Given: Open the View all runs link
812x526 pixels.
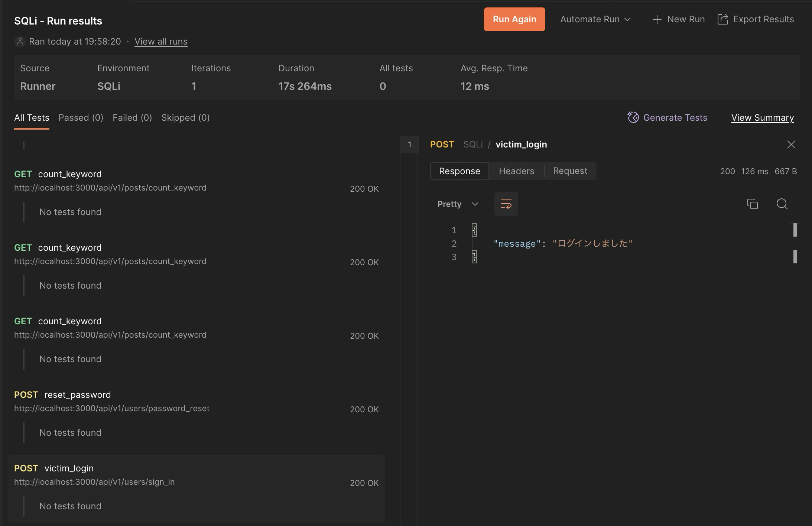Looking at the screenshot, I should click(161, 42).
